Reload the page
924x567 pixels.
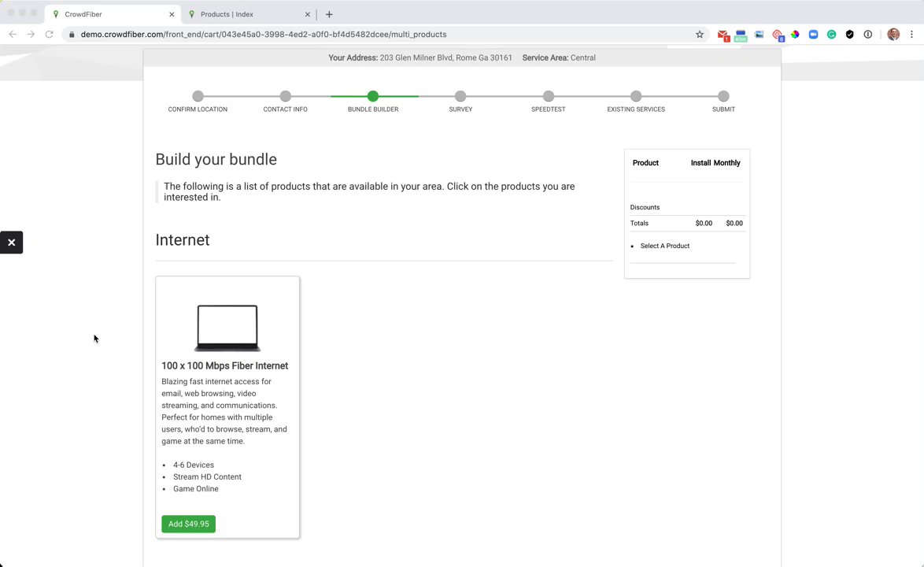[x=49, y=35]
